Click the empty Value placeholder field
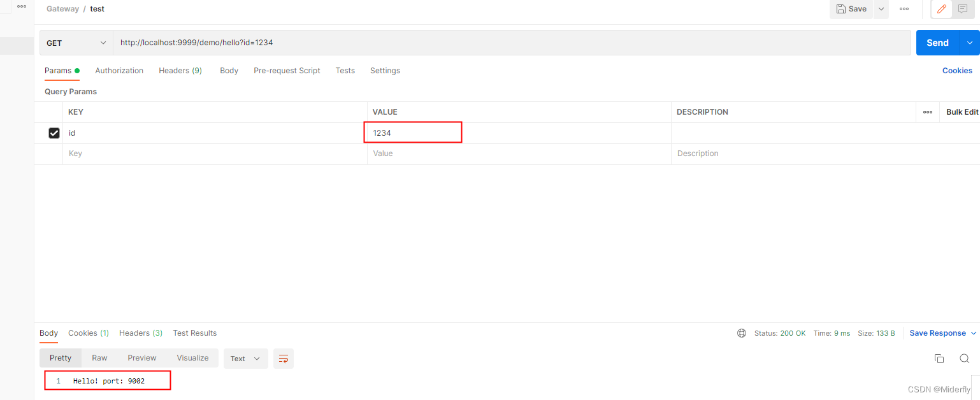Image resolution: width=980 pixels, height=400 pixels. (x=519, y=154)
